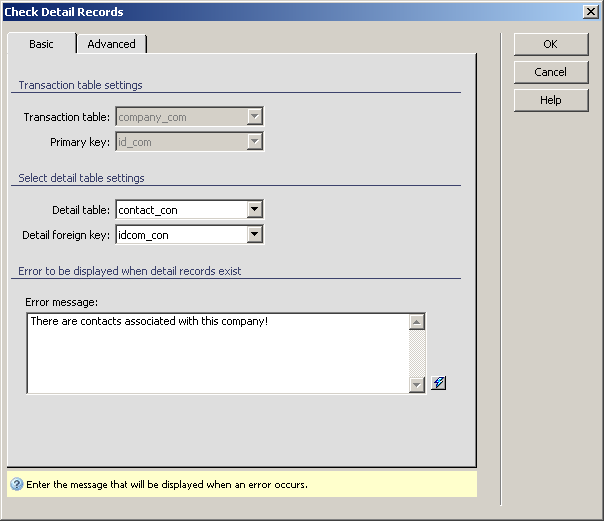Expand the Detail table dropdown arrow
Image resolution: width=604 pixels, height=521 pixels.
255,209
